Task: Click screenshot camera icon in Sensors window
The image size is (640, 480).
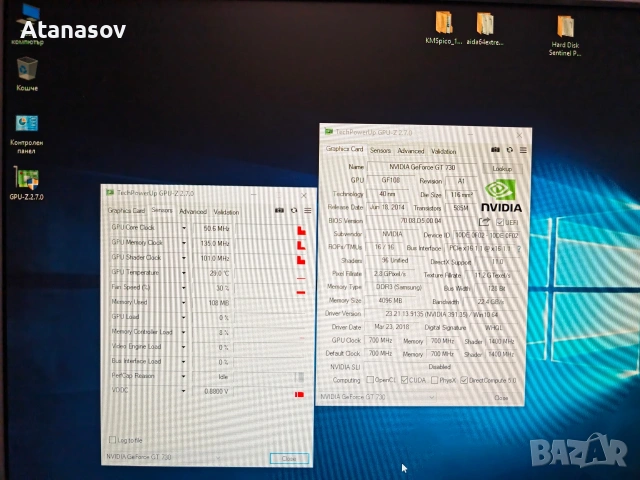Action: 279,211
